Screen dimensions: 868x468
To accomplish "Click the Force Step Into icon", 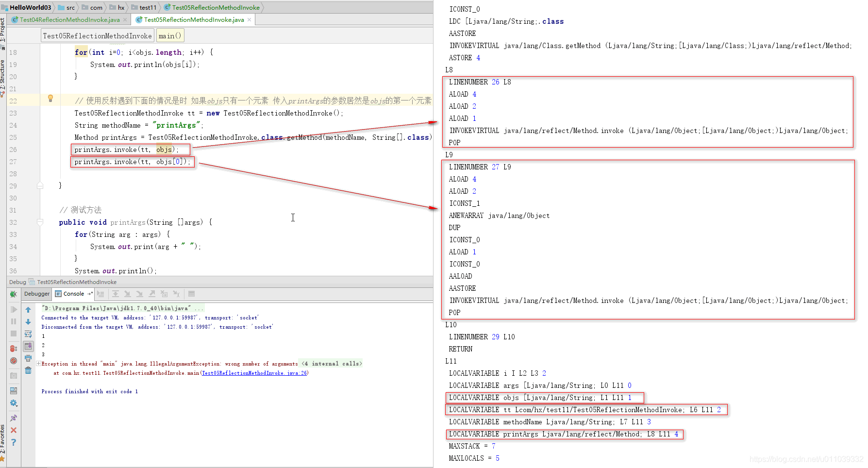I will (140, 294).
